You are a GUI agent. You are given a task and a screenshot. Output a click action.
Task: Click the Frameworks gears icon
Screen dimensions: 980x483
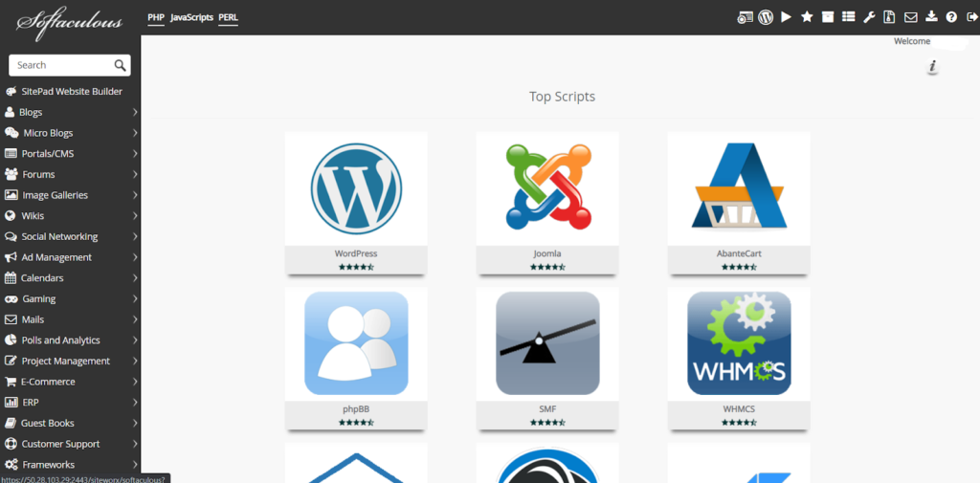11,465
